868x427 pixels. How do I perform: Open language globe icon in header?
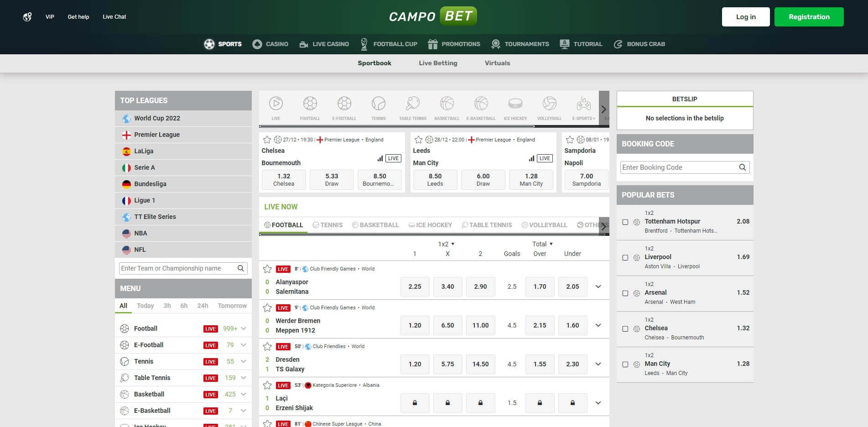click(27, 17)
